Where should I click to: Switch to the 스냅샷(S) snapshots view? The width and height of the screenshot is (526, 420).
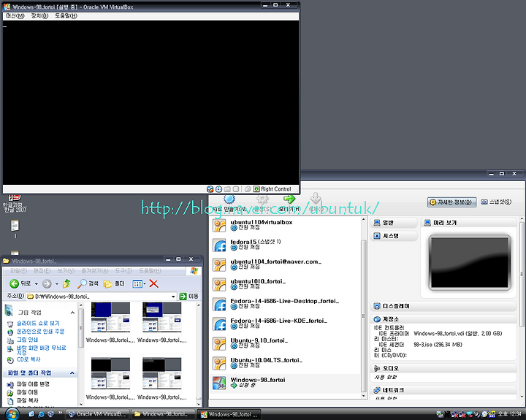(496, 202)
